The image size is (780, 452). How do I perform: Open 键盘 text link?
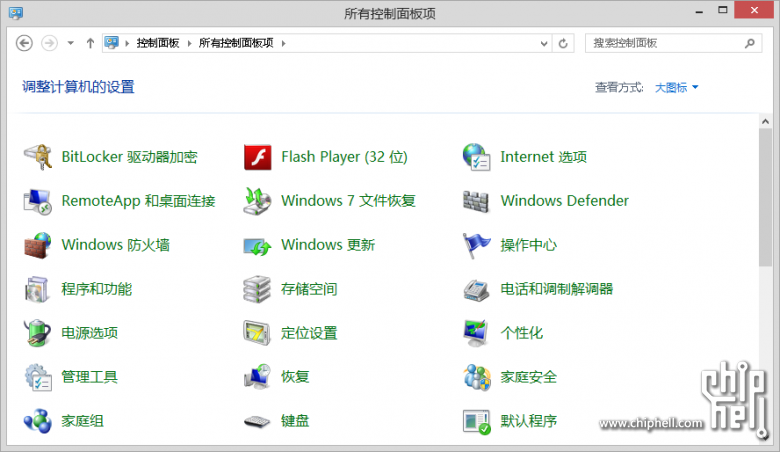coord(295,421)
